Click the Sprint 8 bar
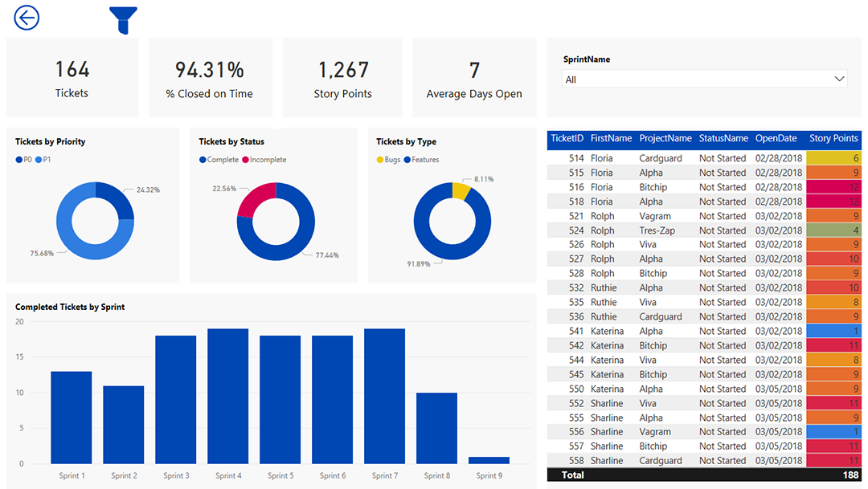 point(436,428)
